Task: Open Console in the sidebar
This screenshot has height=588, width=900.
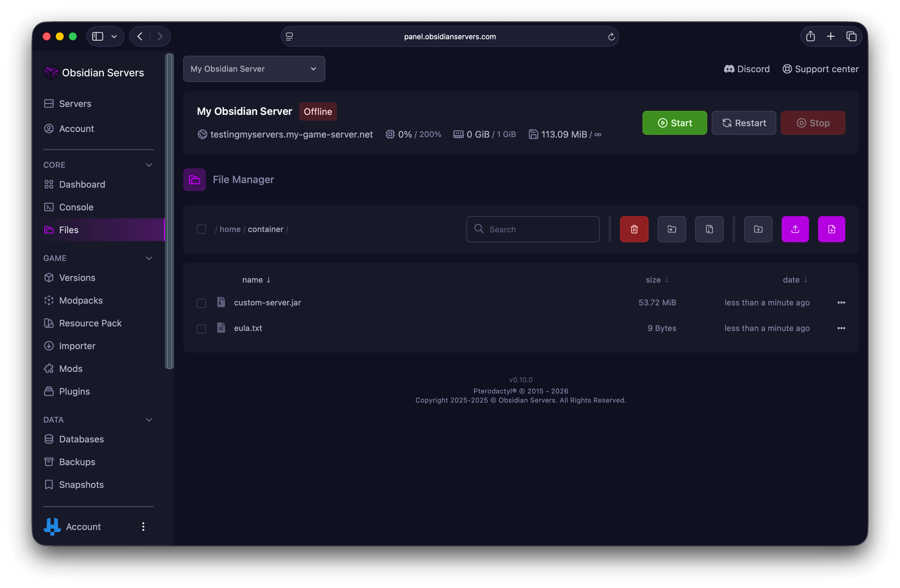Action: click(x=76, y=207)
